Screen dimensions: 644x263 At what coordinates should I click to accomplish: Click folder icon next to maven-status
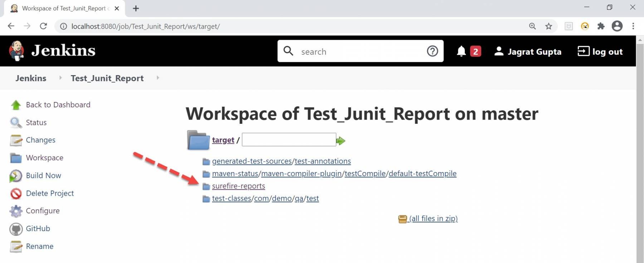(206, 174)
